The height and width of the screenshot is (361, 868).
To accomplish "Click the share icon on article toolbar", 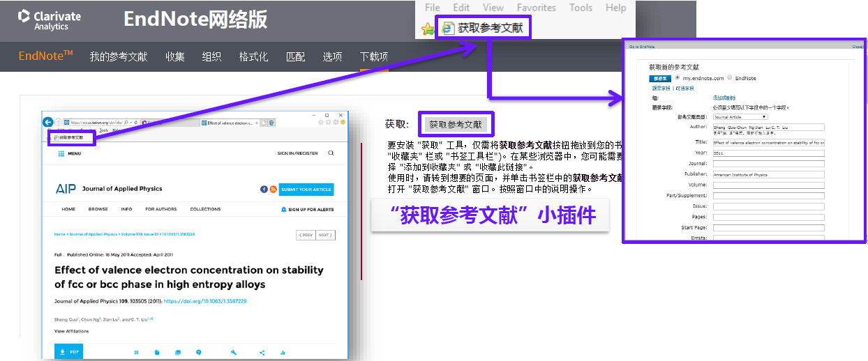I will pyautogui.click(x=262, y=353).
